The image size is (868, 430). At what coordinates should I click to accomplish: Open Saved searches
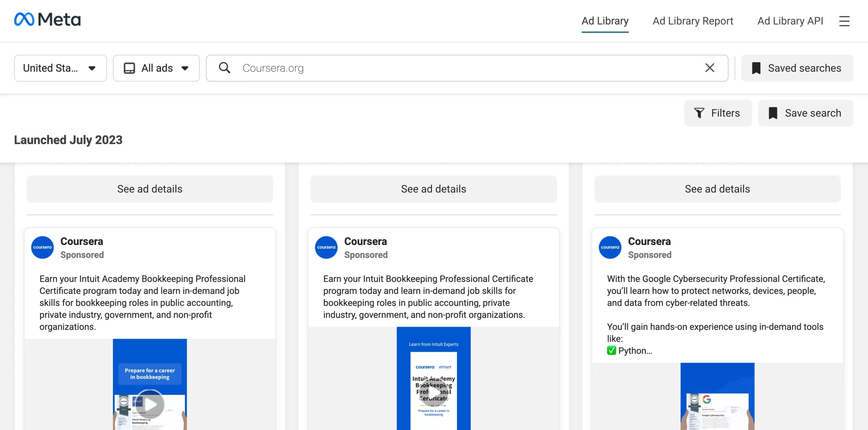click(x=797, y=68)
